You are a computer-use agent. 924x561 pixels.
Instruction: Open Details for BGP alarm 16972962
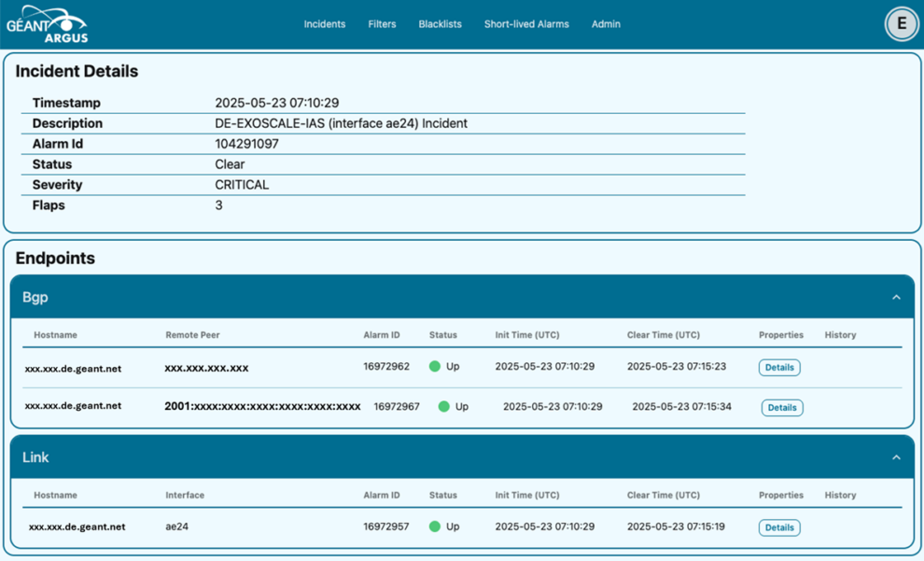tap(778, 368)
